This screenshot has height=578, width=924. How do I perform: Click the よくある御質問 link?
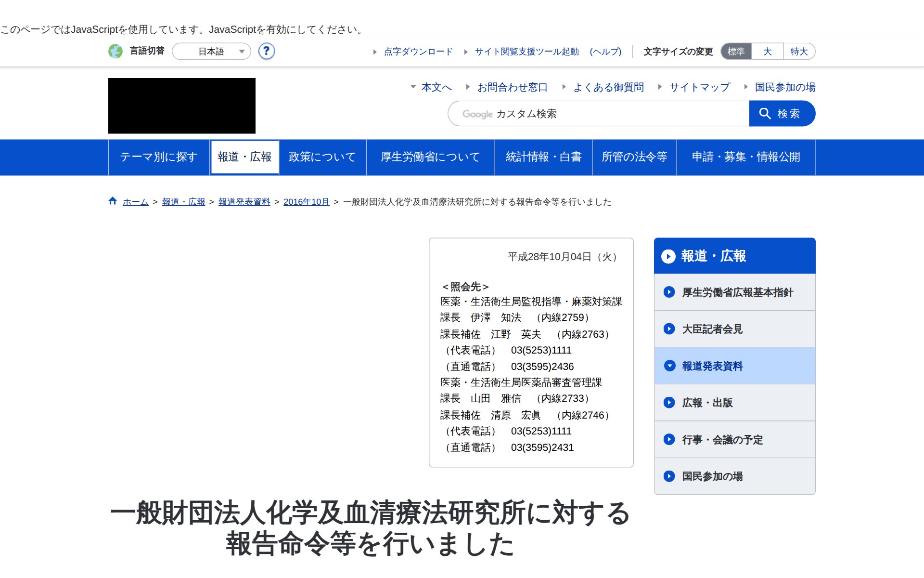(x=609, y=87)
